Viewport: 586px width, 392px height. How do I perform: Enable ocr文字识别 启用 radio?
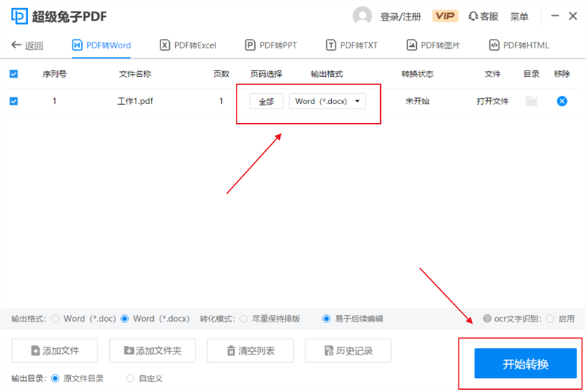(x=550, y=319)
